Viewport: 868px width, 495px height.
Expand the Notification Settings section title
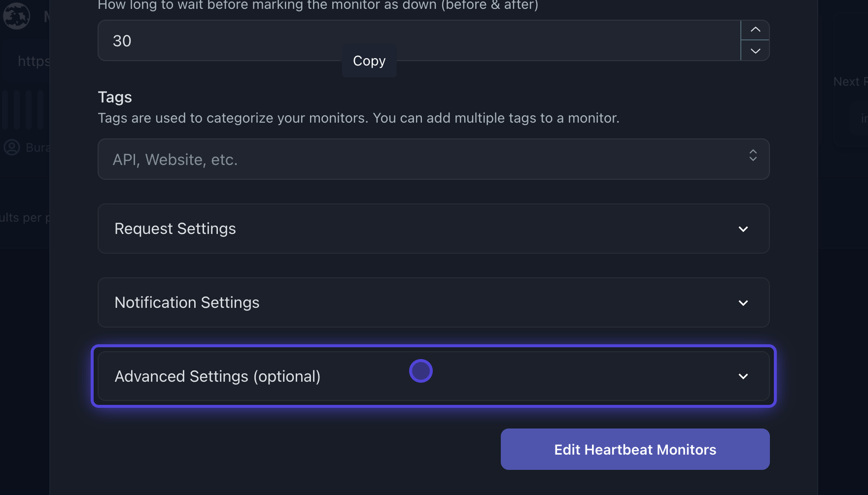click(187, 302)
